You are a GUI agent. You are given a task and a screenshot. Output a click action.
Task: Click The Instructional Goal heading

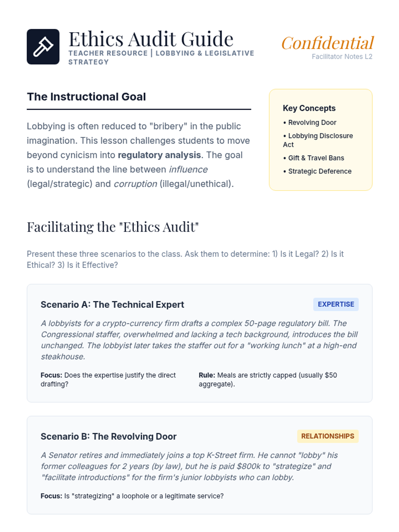point(86,97)
